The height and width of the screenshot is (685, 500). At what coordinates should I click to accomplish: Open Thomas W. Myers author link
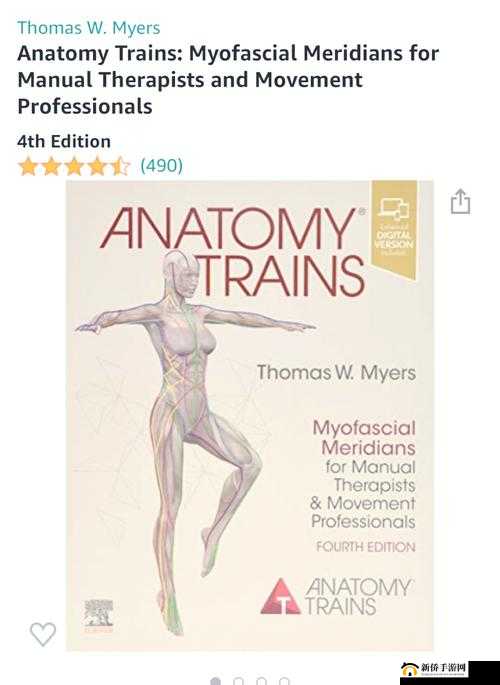89,28
